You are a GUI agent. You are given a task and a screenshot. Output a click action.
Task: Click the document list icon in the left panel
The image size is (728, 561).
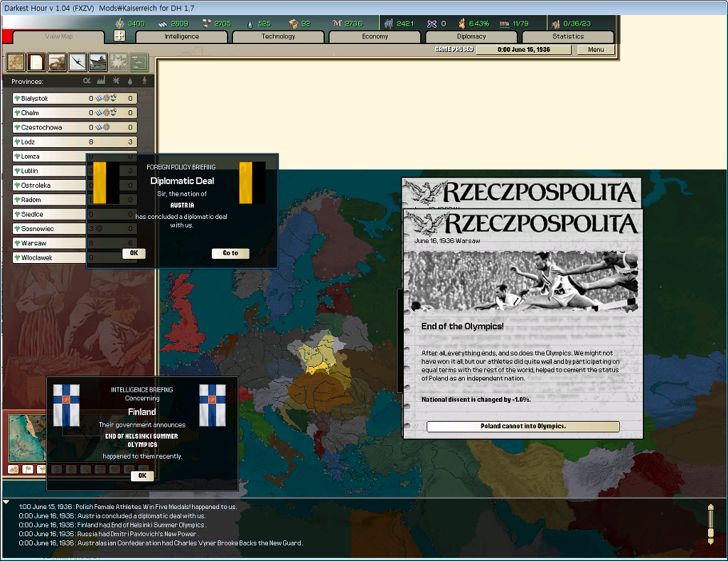[36, 63]
